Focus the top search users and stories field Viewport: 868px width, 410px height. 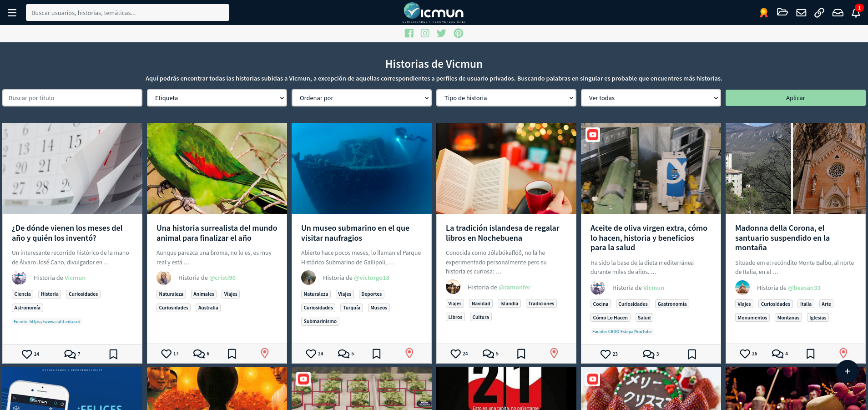127,13
